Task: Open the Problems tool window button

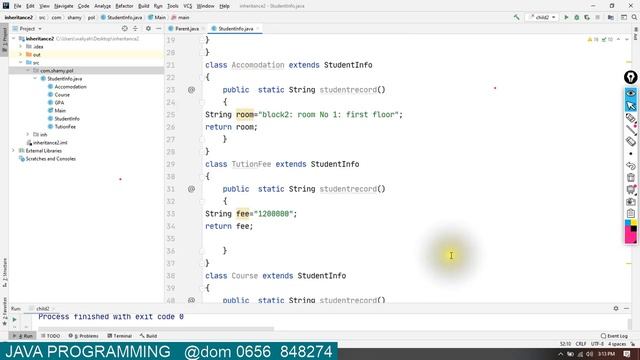Action: 83,336
